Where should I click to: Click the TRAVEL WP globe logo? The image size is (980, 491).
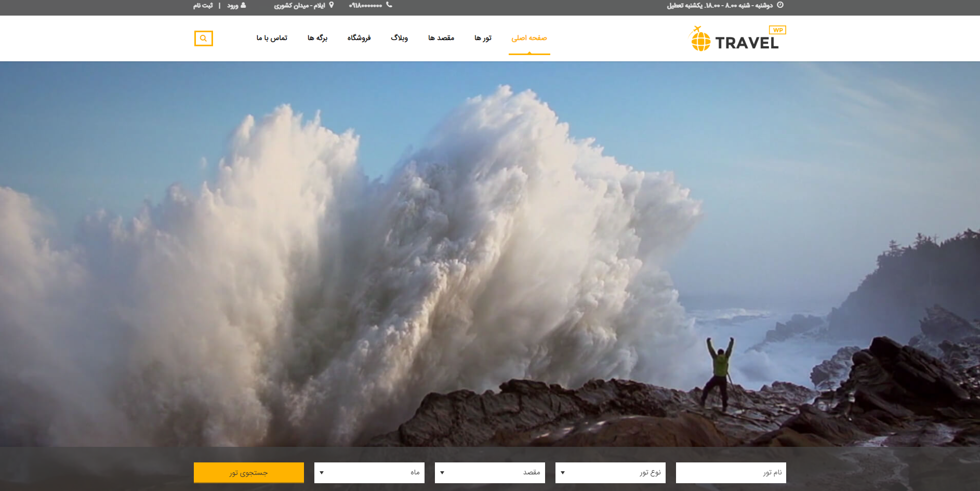[x=737, y=39]
